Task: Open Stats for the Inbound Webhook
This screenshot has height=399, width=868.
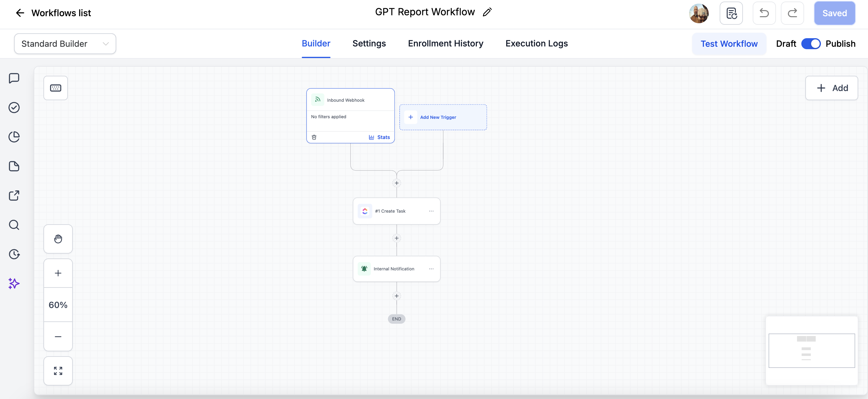Action: coord(380,137)
